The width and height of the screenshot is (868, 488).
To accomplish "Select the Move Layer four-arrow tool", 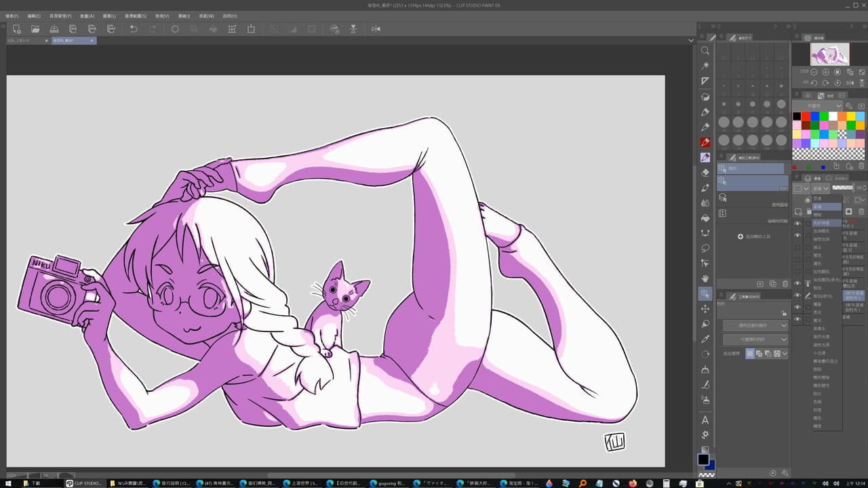I will (x=705, y=309).
